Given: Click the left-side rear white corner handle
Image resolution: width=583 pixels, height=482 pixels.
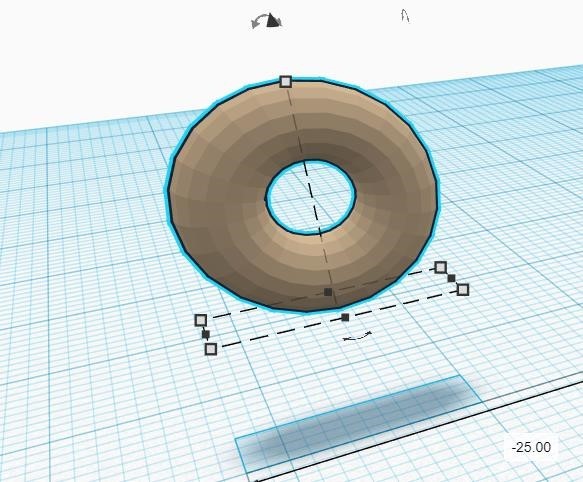Looking at the screenshot, I should coord(201,320).
